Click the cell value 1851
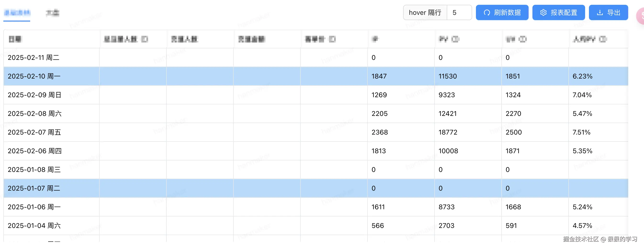 click(513, 76)
